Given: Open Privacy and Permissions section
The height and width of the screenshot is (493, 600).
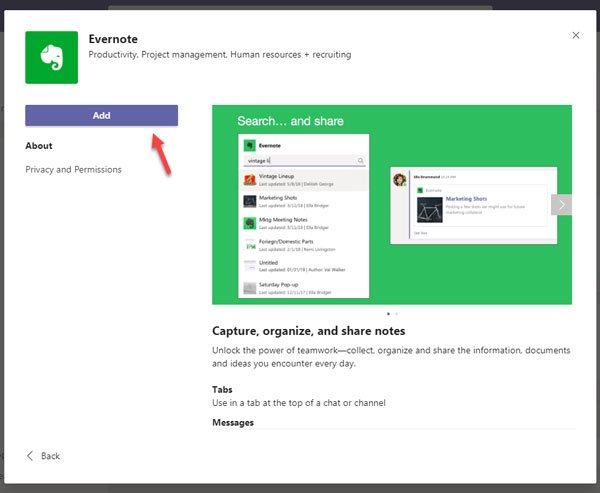Looking at the screenshot, I should coord(73,170).
